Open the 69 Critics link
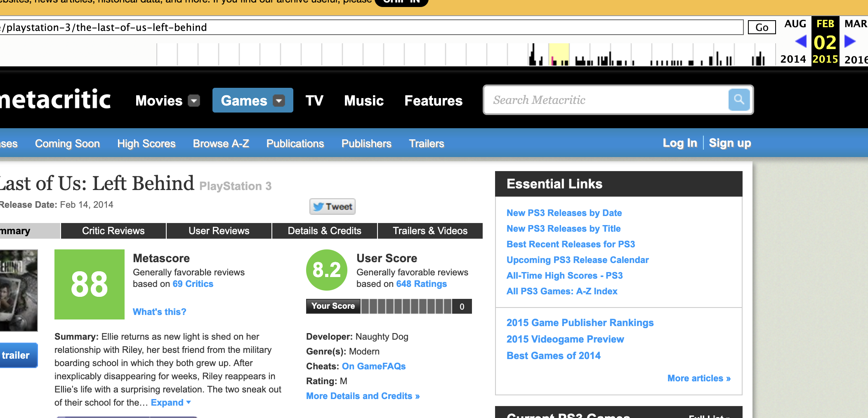This screenshot has height=418, width=868. point(193,284)
